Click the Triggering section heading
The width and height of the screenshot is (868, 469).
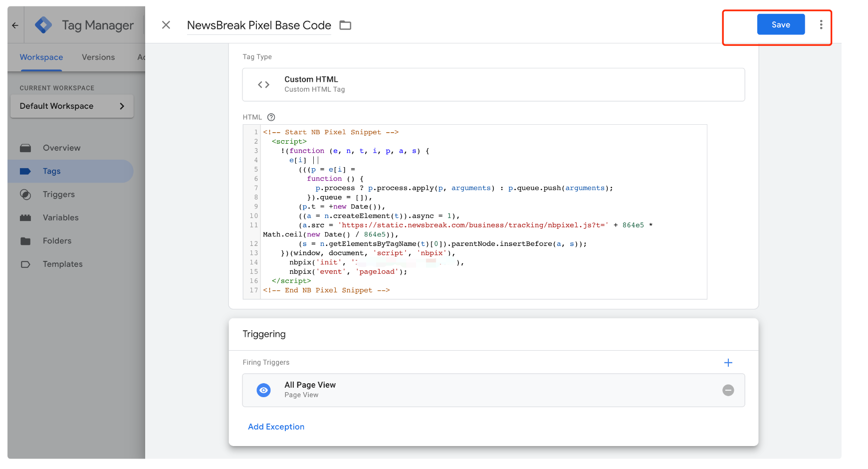click(x=264, y=334)
